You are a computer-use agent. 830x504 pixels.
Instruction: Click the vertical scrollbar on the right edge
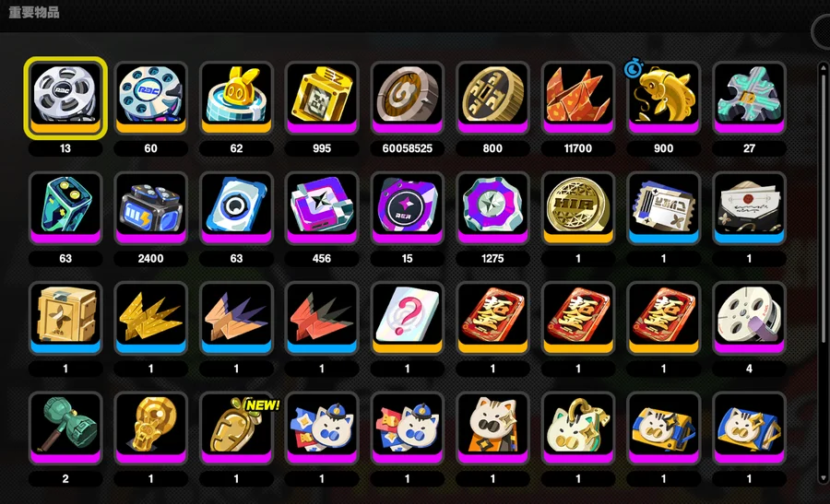click(x=823, y=273)
